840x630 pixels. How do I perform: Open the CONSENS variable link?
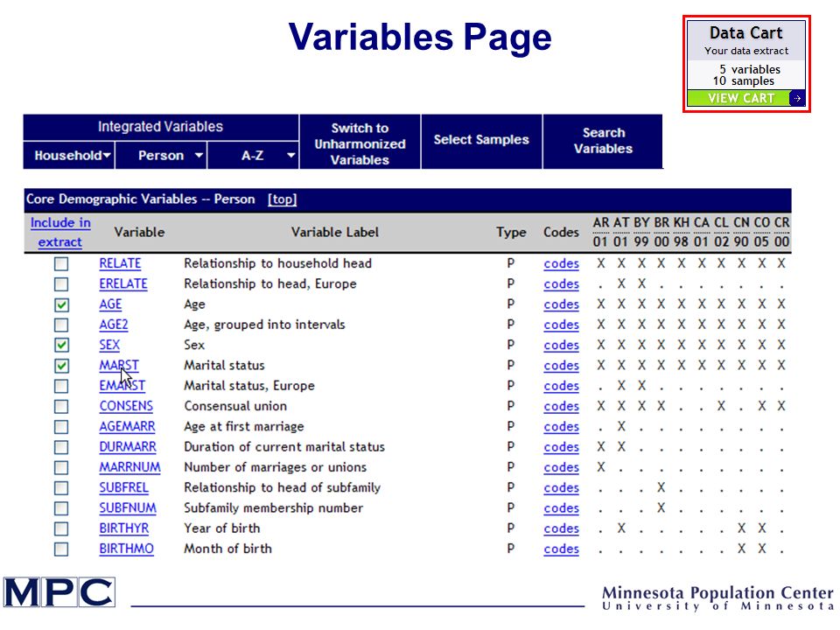[126, 406]
